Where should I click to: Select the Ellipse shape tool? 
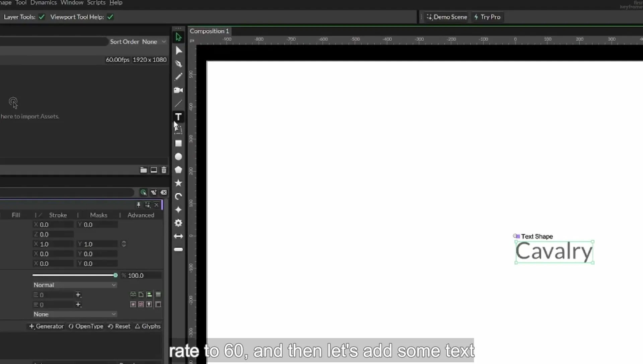pyautogui.click(x=178, y=157)
